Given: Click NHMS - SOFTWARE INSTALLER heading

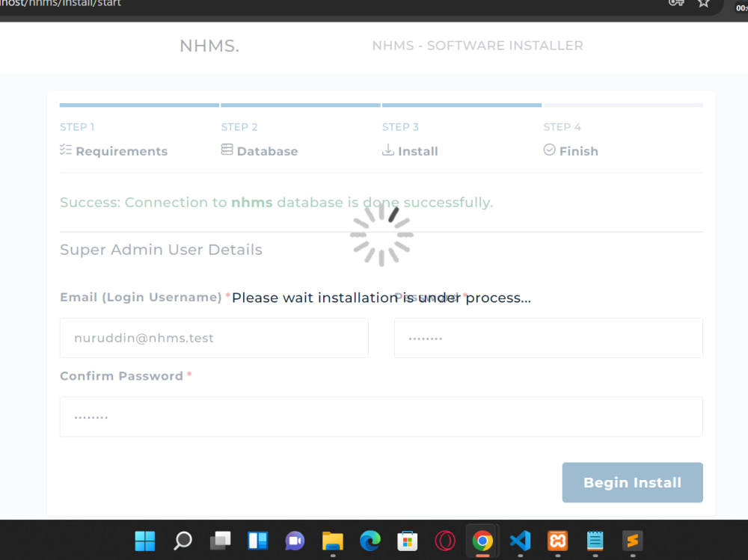Looking at the screenshot, I should (477, 46).
